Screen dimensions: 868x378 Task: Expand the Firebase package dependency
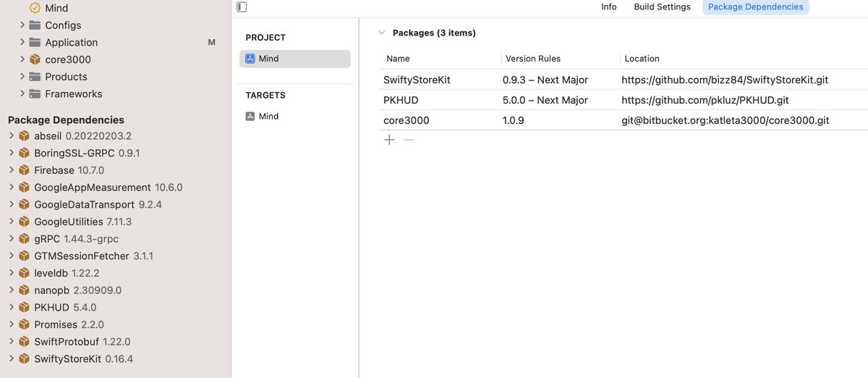[x=12, y=170]
